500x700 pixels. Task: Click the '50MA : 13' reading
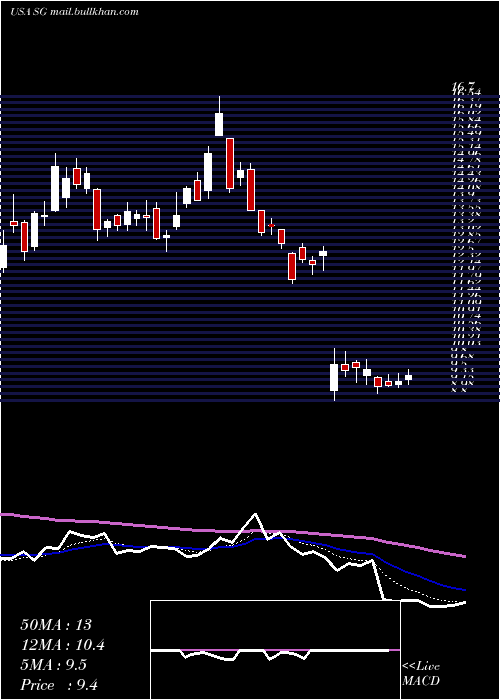point(56,625)
